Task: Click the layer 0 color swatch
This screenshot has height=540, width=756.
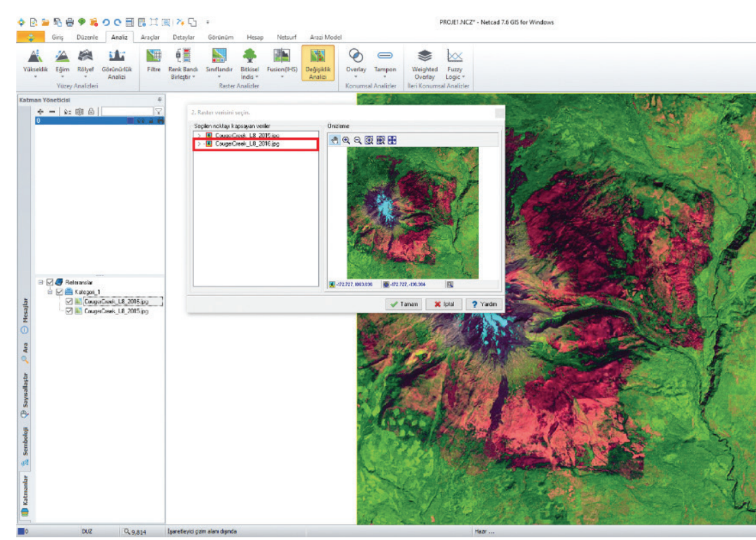Action: (x=130, y=120)
